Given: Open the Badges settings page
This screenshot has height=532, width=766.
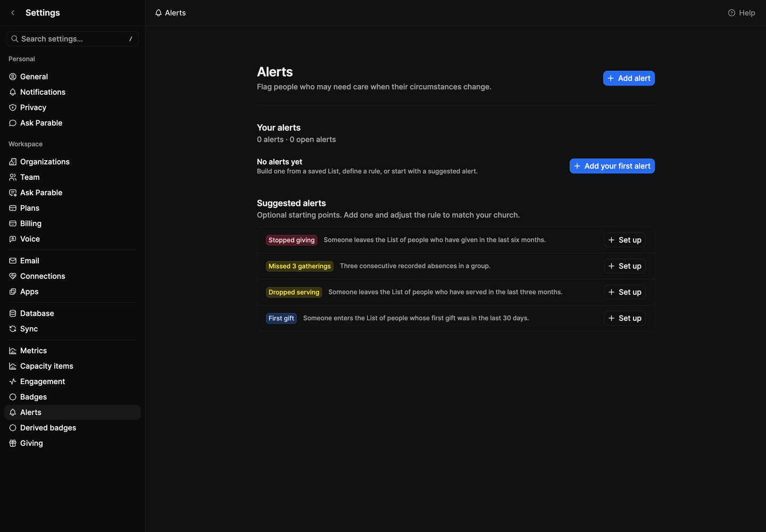Looking at the screenshot, I should coord(72,397).
